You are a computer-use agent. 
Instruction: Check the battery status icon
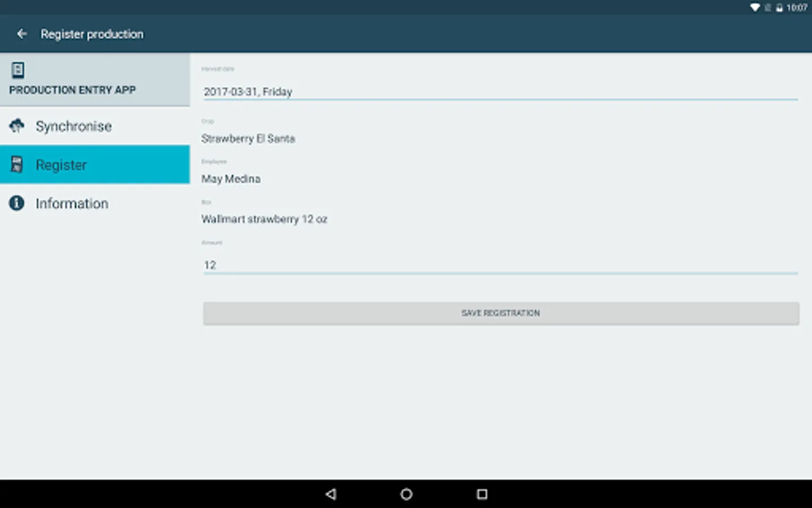click(779, 7)
